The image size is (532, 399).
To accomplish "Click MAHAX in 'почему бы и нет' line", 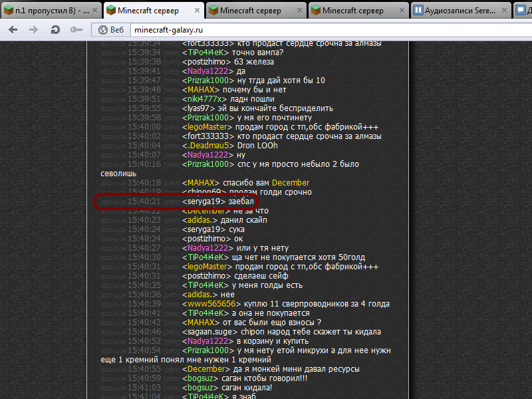I will 201,90.
